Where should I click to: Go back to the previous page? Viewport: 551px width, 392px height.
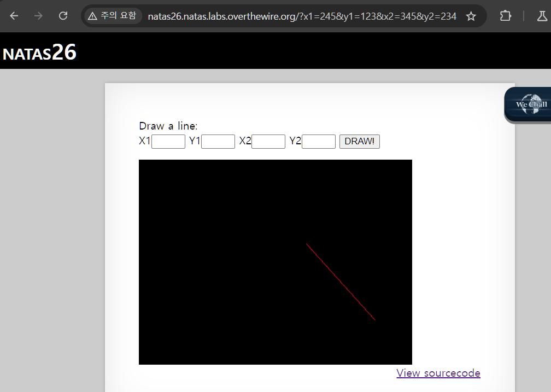(x=14, y=16)
